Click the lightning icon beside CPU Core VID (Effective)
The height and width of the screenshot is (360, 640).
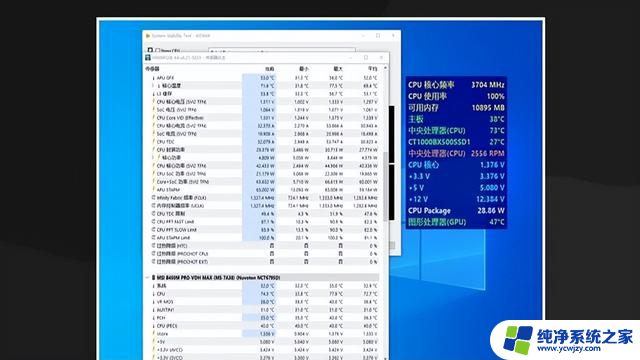point(153,118)
